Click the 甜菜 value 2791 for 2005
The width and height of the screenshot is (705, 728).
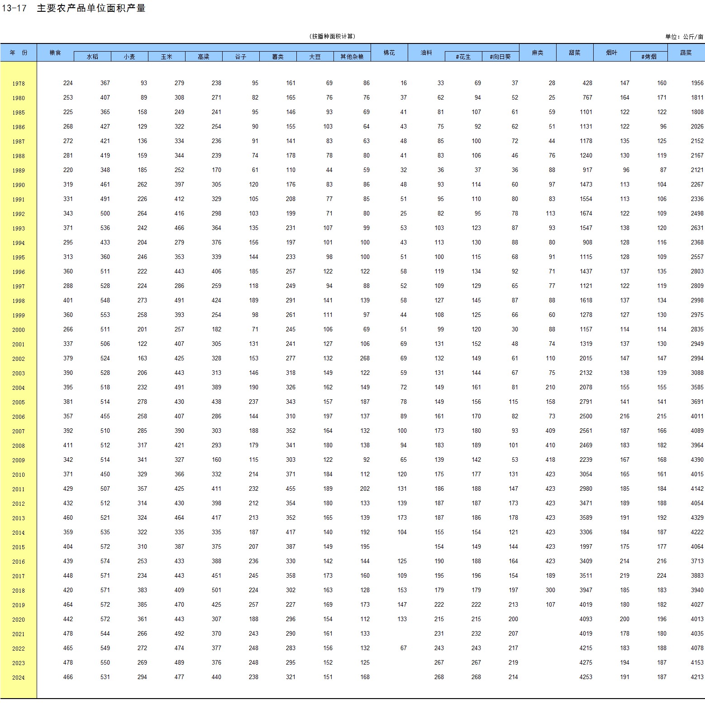pos(586,402)
